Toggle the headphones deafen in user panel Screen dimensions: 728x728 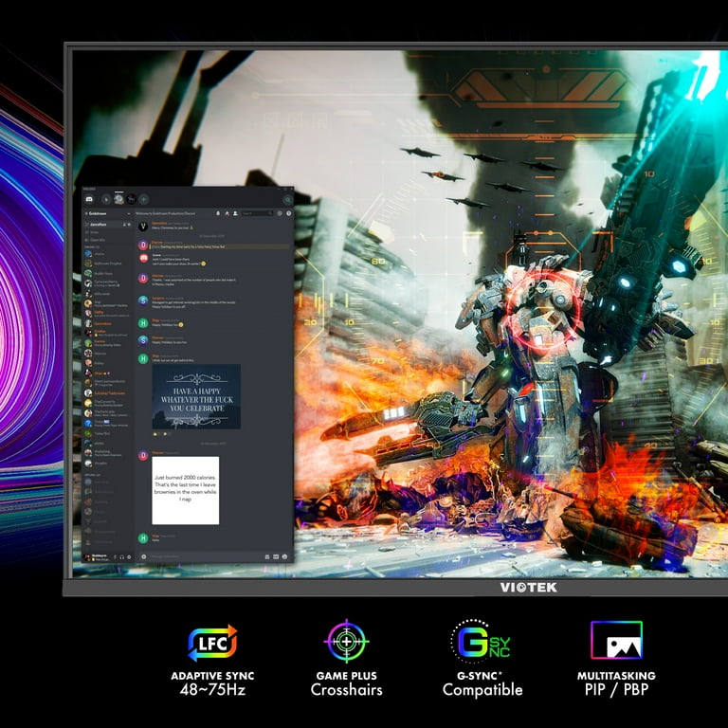tap(122, 557)
